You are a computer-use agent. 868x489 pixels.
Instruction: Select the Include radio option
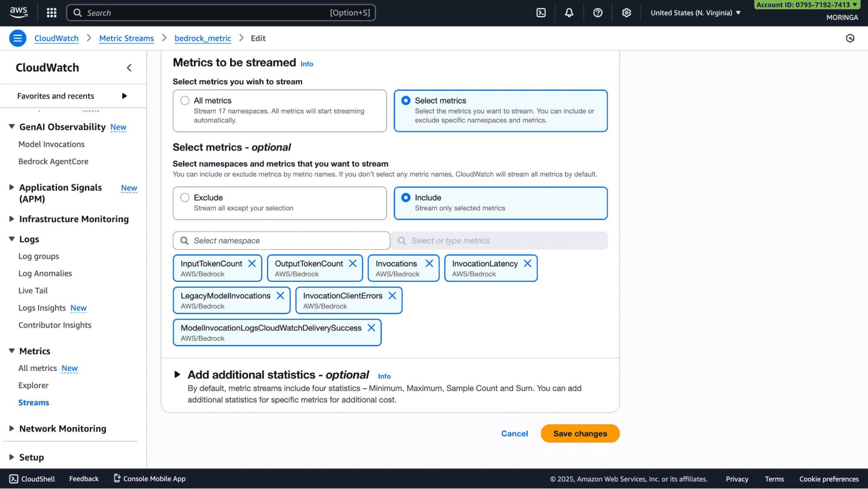(x=406, y=198)
